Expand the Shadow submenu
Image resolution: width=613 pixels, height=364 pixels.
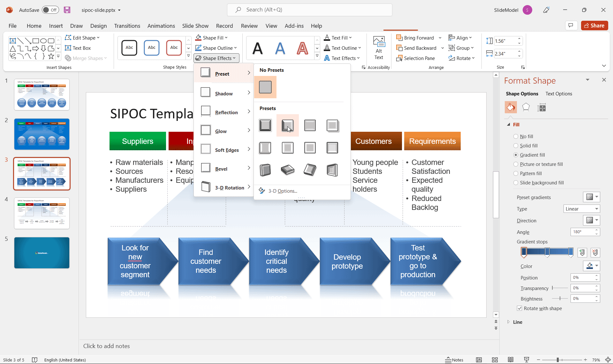[224, 93]
